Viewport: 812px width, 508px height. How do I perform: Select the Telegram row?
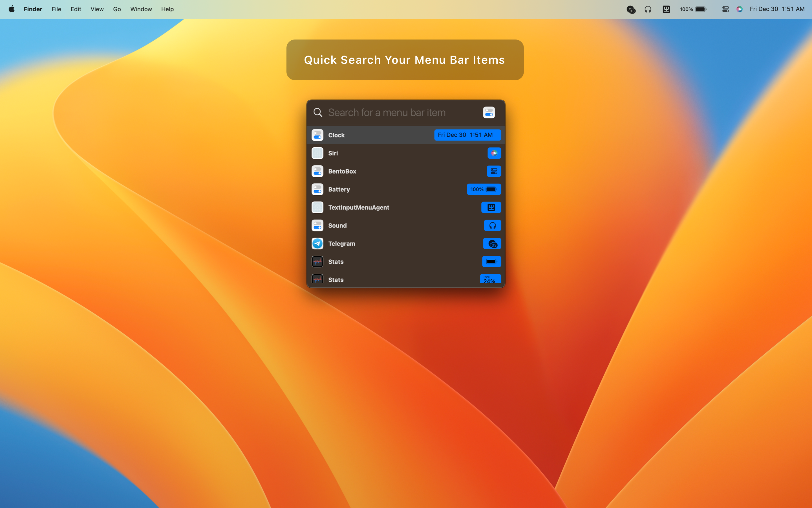406,244
